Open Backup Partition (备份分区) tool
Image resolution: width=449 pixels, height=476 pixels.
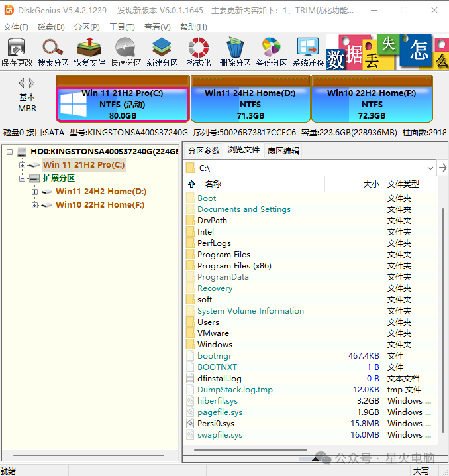[x=272, y=52]
